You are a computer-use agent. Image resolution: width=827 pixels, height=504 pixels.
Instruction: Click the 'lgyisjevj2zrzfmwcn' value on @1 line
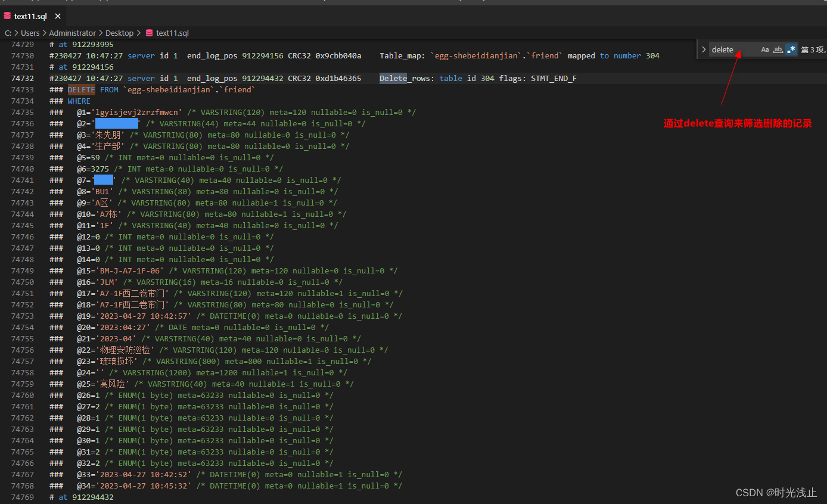pyautogui.click(x=136, y=113)
